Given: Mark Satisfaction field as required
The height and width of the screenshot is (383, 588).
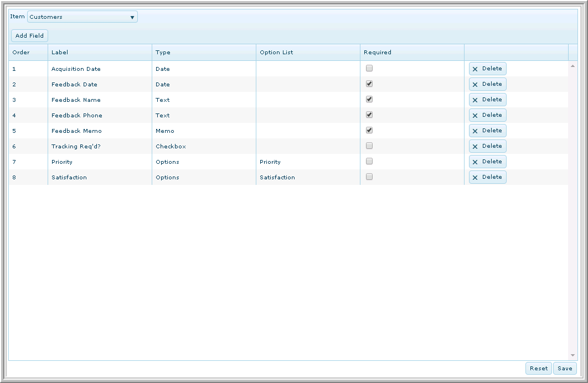Looking at the screenshot, I should click(369, 177).
